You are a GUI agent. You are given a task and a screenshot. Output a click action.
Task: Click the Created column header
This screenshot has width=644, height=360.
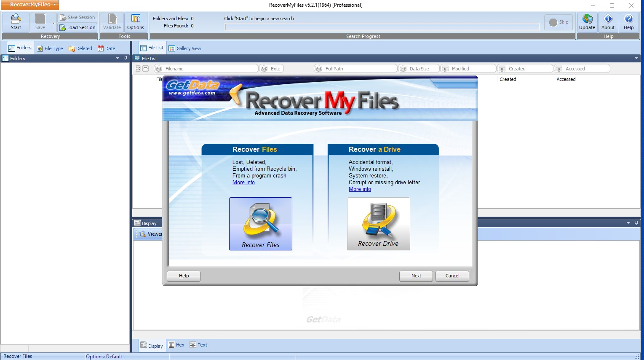[525, 79]
